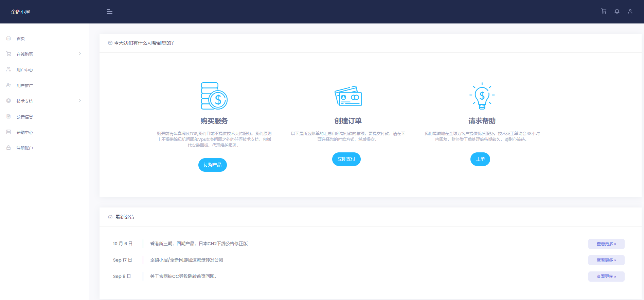
Task: Click the credit card icon above 创建订单
Action: (x=348, y=96)
